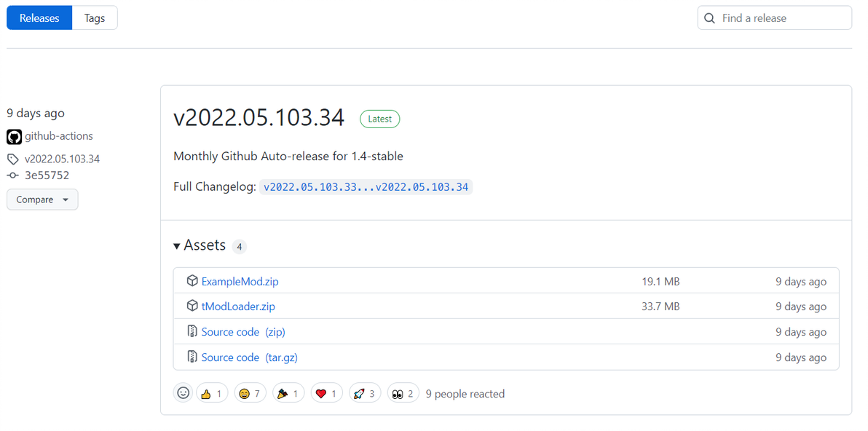868x431 pixels.
Task: Click the 19.1 MB size of ExampleMod.zip
Action: (x=661, y=282)
